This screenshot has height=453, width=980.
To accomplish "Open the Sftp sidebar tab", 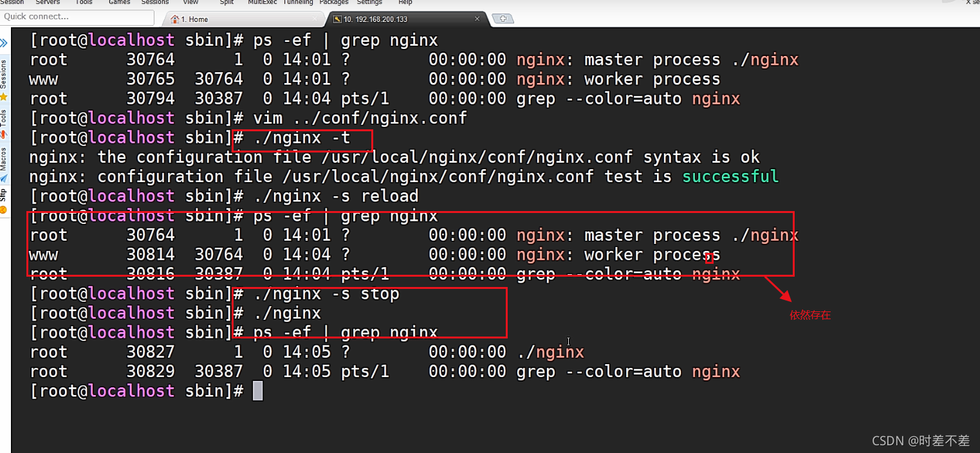I will pos(4,201).
